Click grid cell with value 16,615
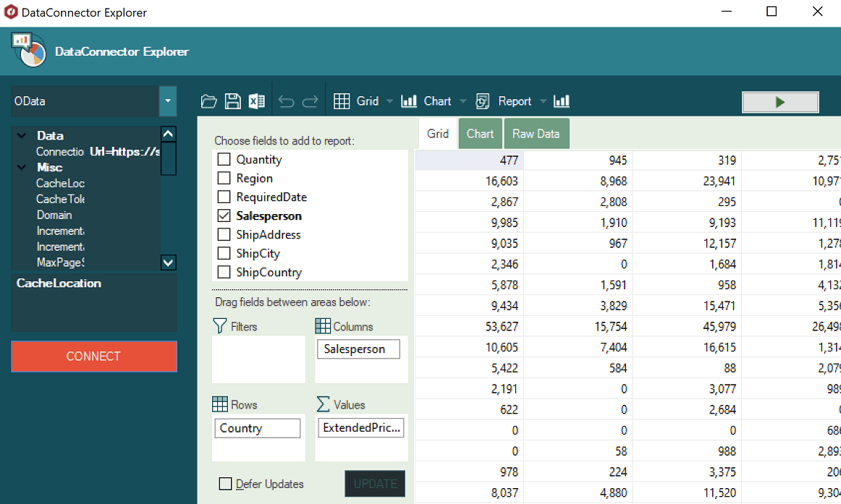The width and height of the screenshot is (841, 504). click(687, 347)
